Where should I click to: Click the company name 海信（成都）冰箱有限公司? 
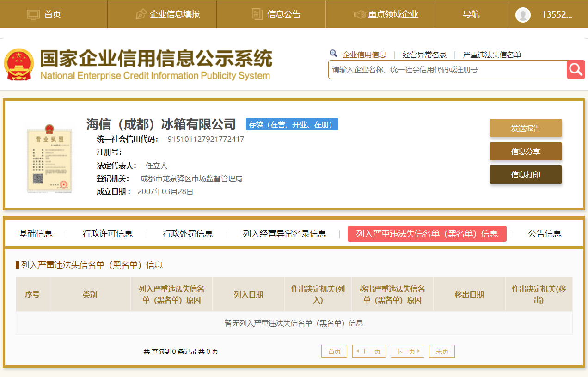click(161, 124)
